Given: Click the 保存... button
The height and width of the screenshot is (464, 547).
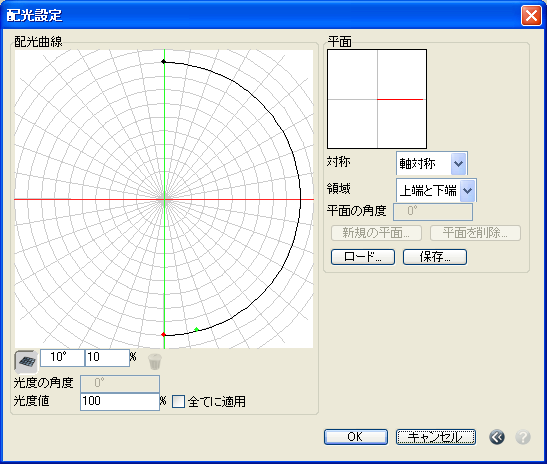Looking at the screenshot, I should point(435,257).
